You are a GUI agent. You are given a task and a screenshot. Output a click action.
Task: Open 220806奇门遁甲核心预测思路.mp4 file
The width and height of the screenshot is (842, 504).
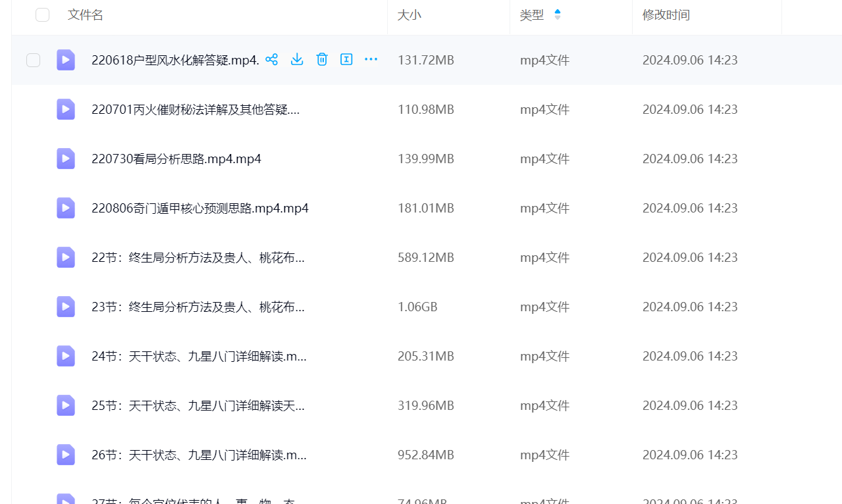[x=199, y=208]
